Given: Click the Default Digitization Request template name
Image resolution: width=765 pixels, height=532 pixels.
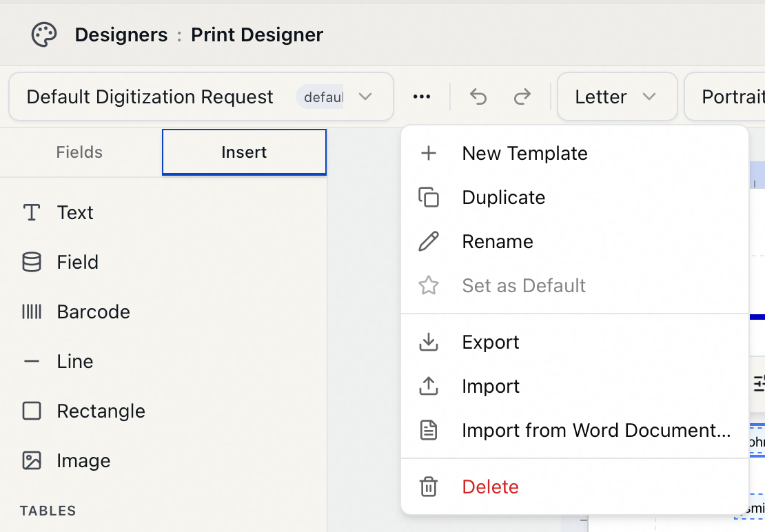Looking at the screenshot, I should (x=150, y=96).
